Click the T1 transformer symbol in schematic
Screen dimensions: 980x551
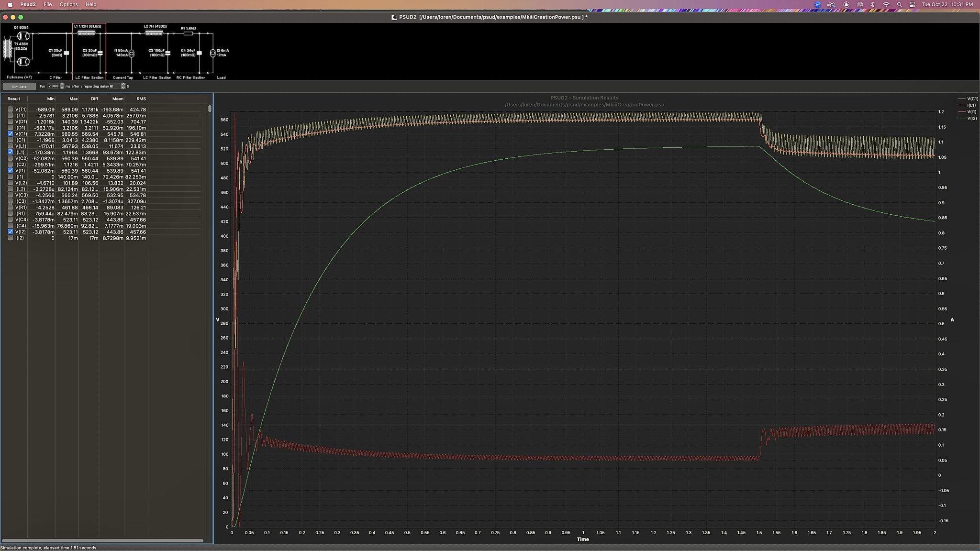pos(7,49)
